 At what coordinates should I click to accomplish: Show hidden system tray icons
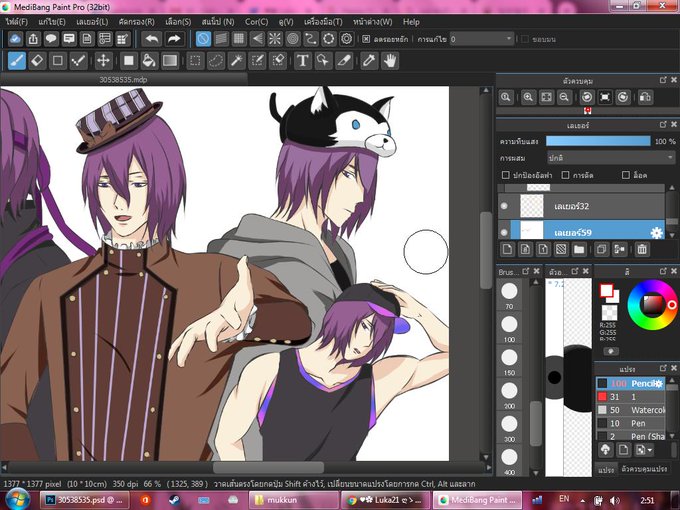click(x=583, y=500)
